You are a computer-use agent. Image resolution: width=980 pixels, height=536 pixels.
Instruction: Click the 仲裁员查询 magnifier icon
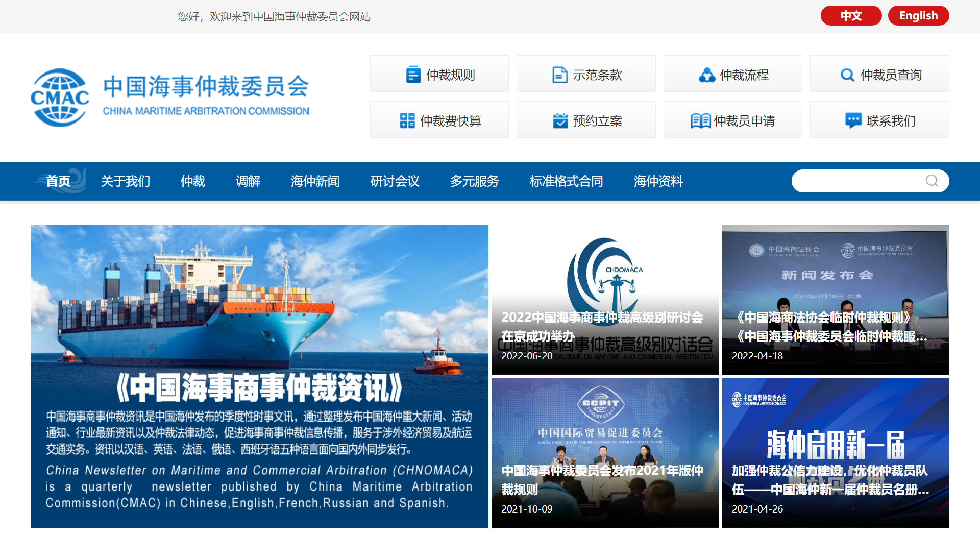847,75
